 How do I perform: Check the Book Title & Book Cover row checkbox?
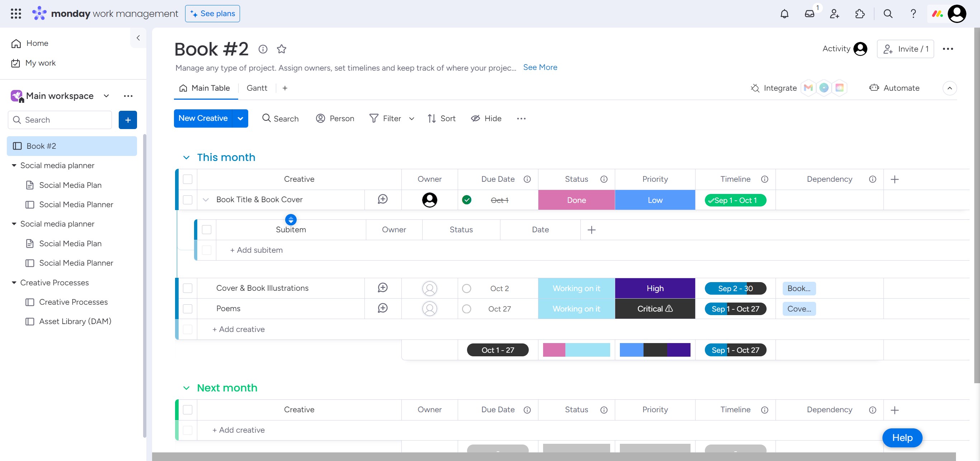pos(188,200)
